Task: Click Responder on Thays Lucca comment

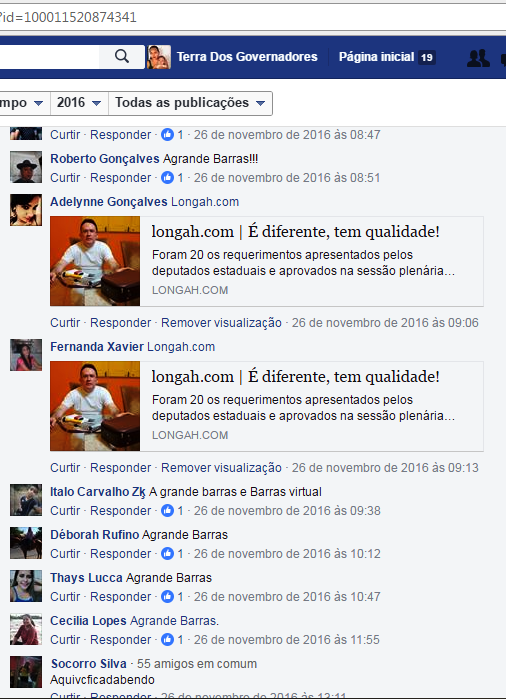Action: [120, 596]
